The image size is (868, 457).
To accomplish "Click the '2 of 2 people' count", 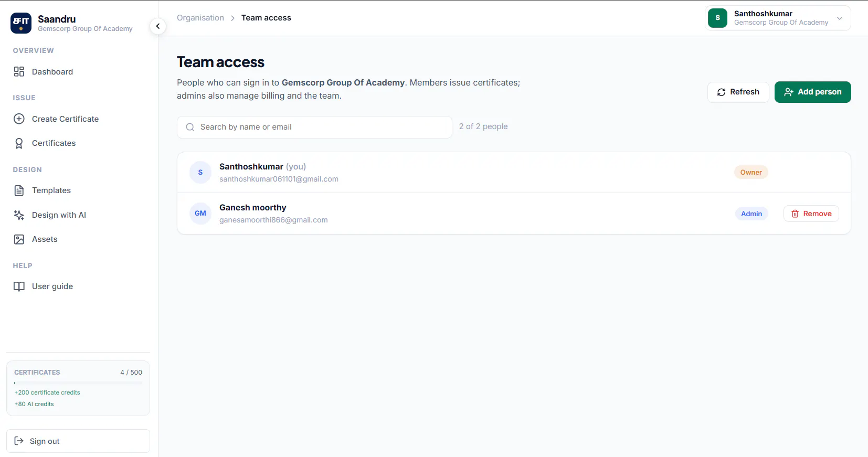I will [x=483, y=126].
